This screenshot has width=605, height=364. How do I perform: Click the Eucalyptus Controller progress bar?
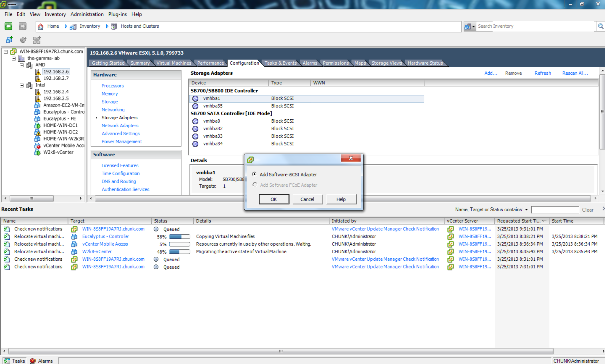coord(179,236)
